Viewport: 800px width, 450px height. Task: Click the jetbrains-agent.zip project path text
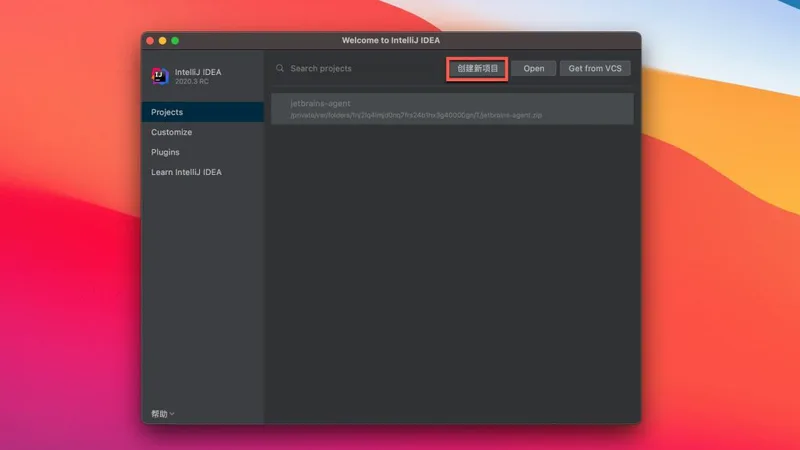pyautogui.click(x=415, y=116)
